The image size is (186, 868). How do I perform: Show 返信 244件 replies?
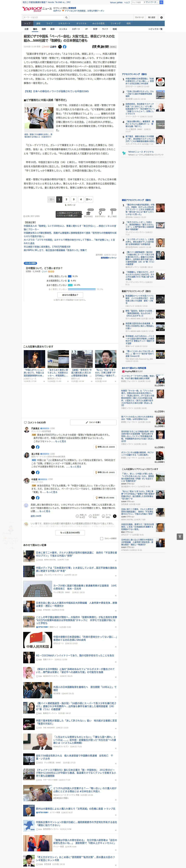click(x=36, y=516)
